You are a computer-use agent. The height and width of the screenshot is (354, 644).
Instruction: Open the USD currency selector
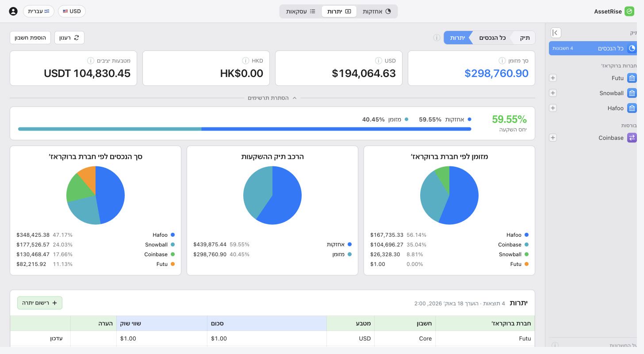point(72,11)
